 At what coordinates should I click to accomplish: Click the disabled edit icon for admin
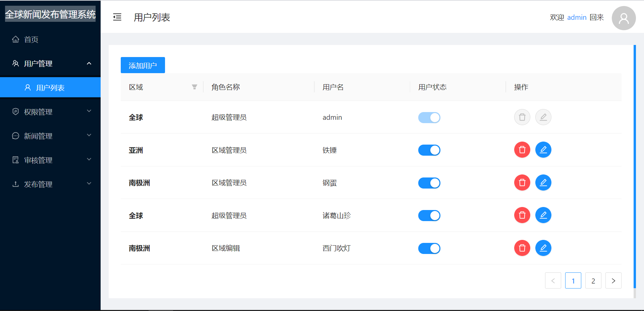point(543,117)
